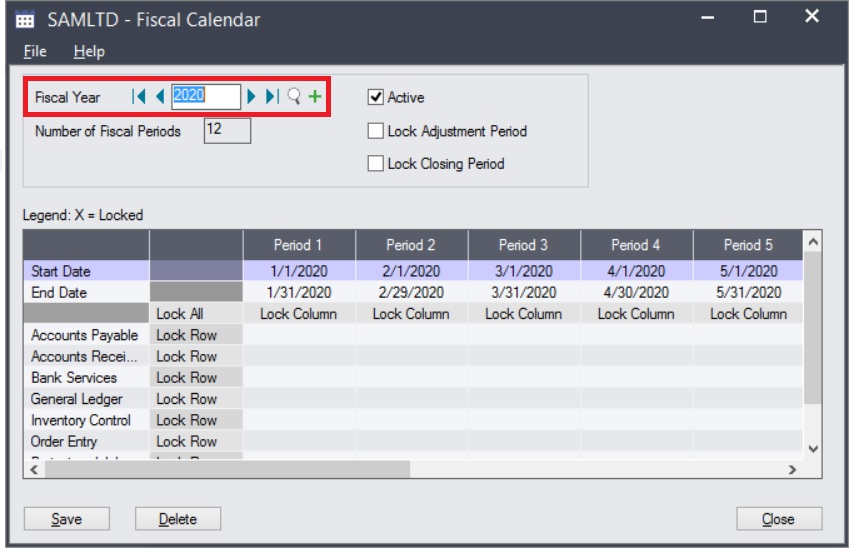This screenshot has width=854, height=553.
Task: Select the Accounts Payable row label
Action: coord(86,335)
